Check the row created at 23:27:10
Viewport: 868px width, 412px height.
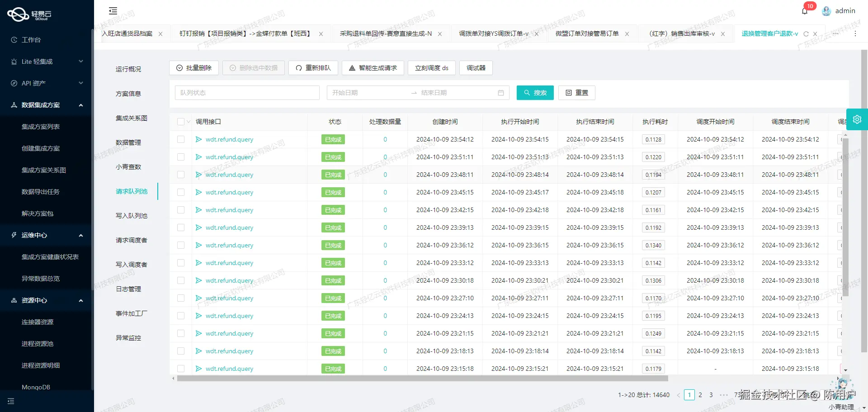(x=181, y=298)
